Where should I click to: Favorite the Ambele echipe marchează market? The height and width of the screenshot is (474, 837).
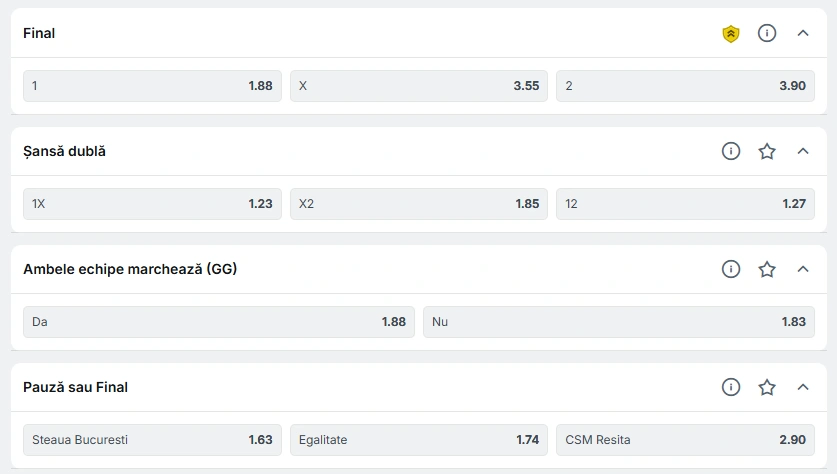[x=767, y=269]
